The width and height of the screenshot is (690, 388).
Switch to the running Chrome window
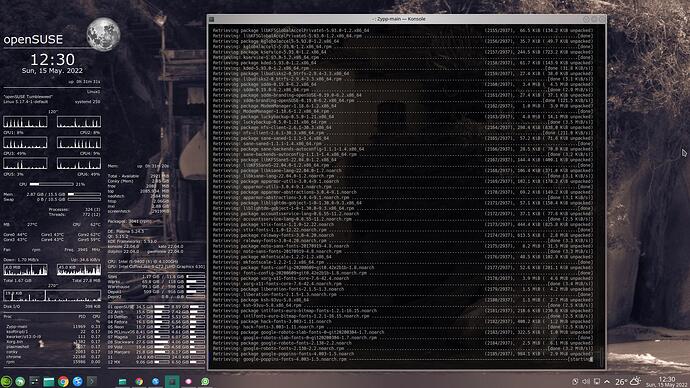point(139,381)
